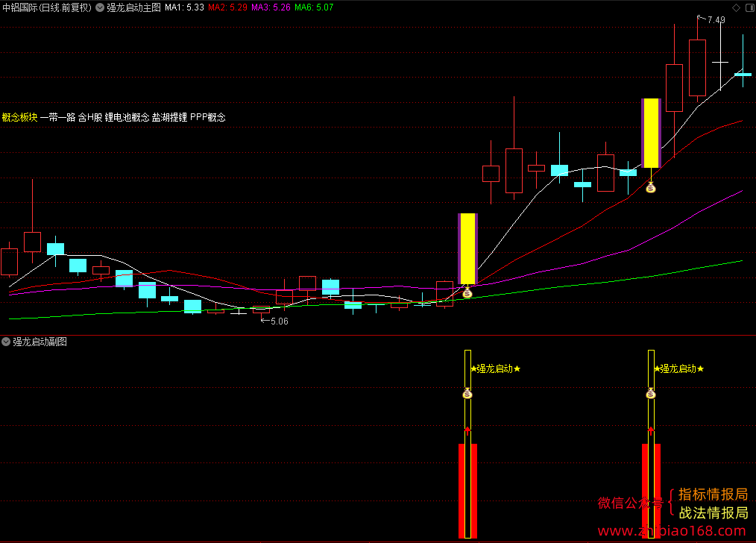Open the main chart indicator dropdown 强龙启动主图
The width and height of the screenshot is (756, 543).
tap(101, 7)
